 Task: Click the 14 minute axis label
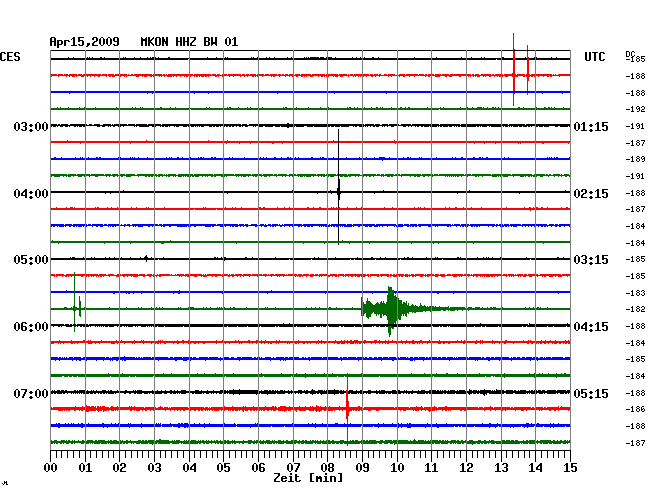pos(535,468)
